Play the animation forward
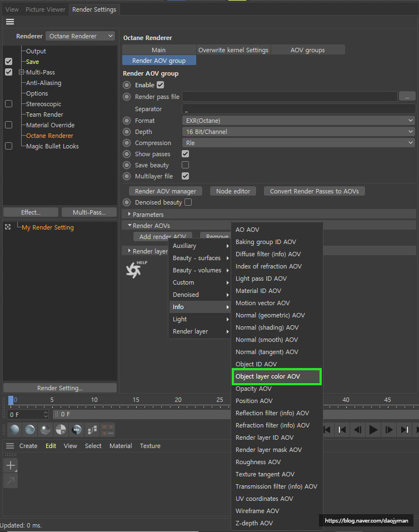This screenshot has width=419, height=532. pyautogui.click(x=373, y=430)
